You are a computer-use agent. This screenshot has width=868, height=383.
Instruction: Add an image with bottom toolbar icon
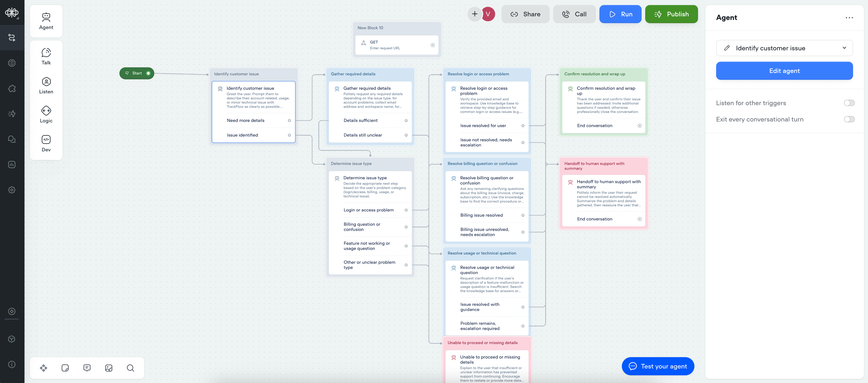(109, 368)
